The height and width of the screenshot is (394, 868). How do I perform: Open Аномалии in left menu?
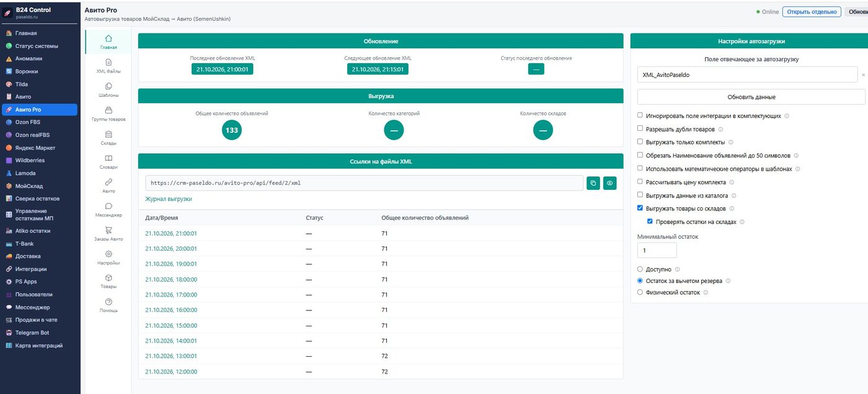[40, 59]
